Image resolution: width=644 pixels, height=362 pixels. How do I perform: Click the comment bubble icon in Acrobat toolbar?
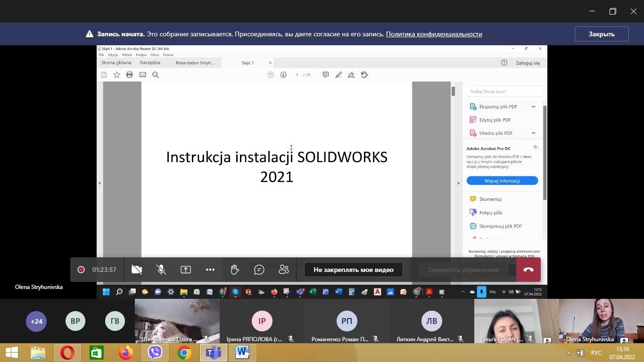[325, 74]
